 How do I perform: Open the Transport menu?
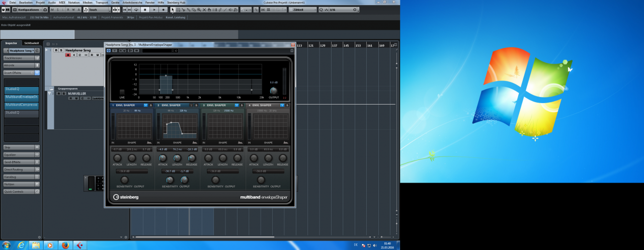(x=102, y=3)
